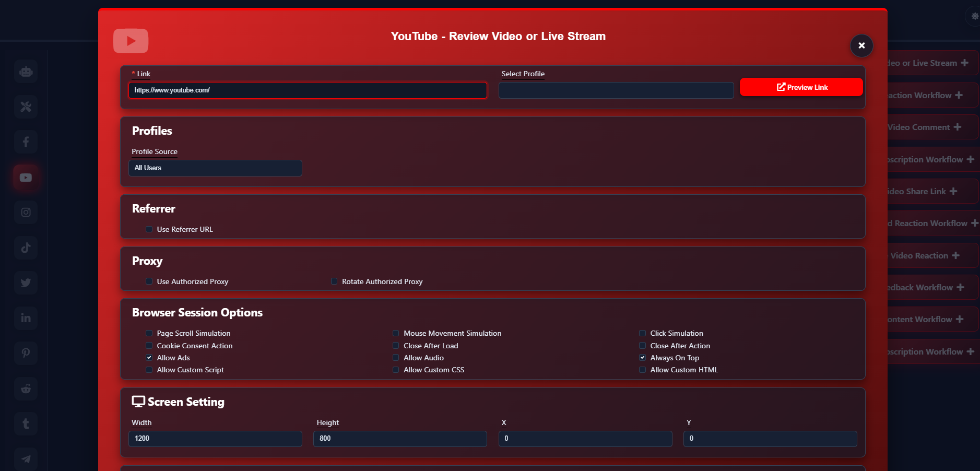980x471 pixels.
Task: Close the Review Video dialog
Action: (x=861, y=45)
